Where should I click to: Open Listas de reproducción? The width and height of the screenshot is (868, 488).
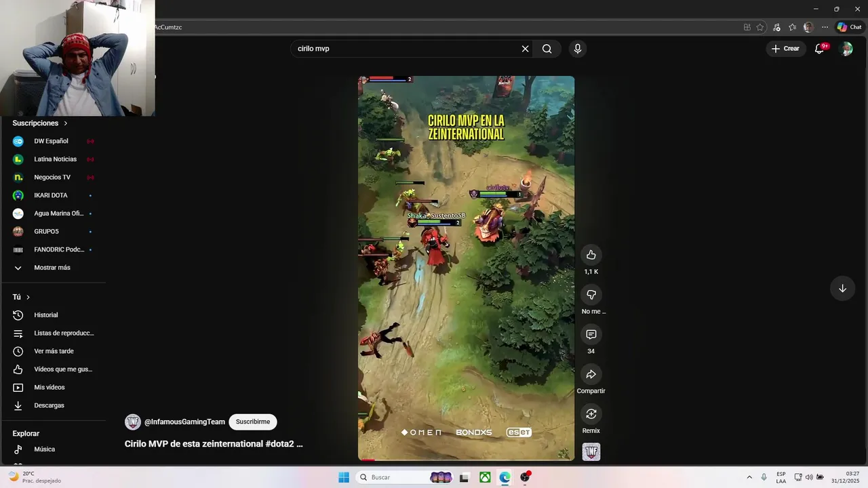click(53, 333)
